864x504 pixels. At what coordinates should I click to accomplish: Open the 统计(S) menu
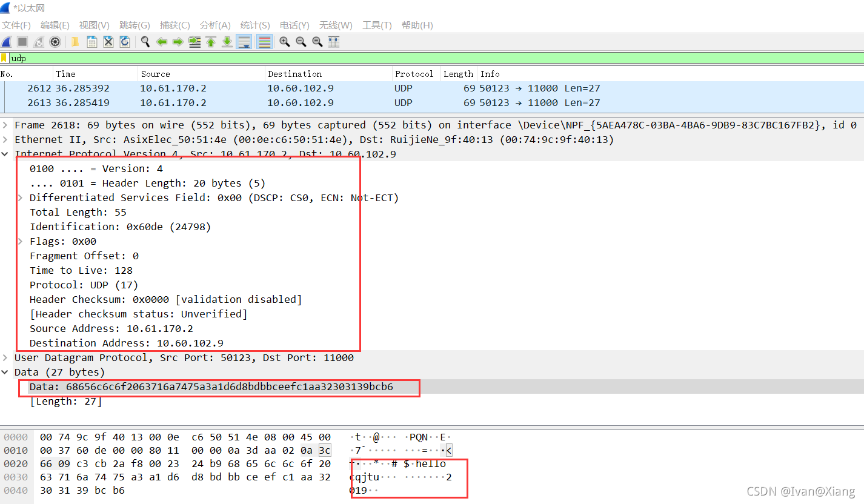point(255,25)
